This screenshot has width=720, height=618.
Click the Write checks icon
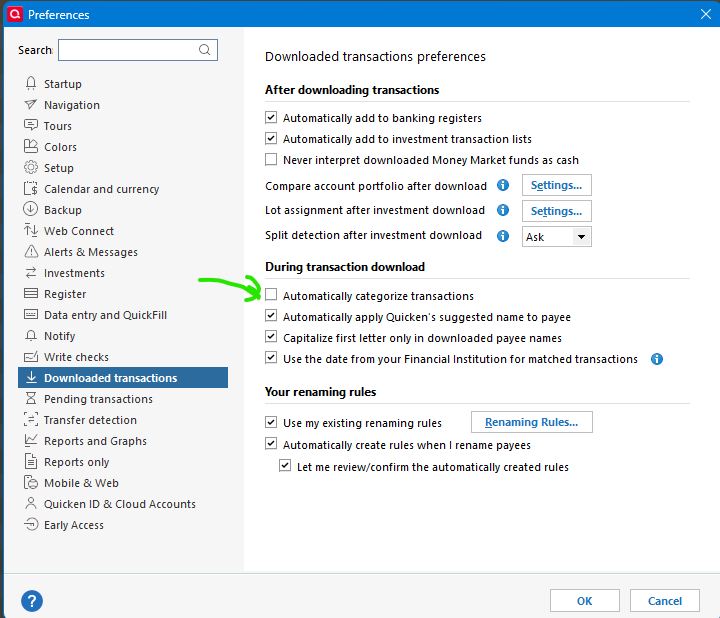[31, 357]
